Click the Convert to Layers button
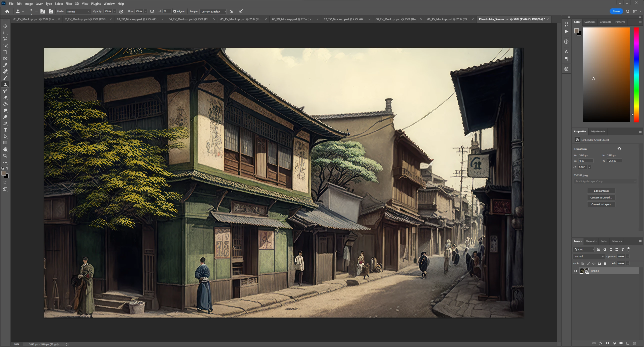 click(x=601, y=204)
